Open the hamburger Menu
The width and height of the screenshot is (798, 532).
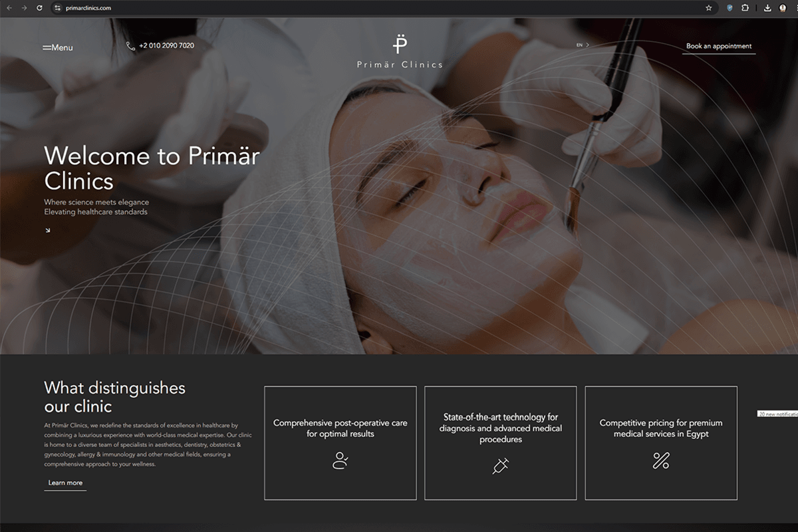[58, 48]
